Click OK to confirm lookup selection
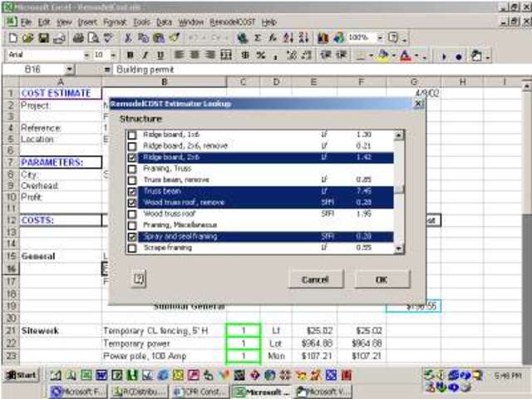 382,279
